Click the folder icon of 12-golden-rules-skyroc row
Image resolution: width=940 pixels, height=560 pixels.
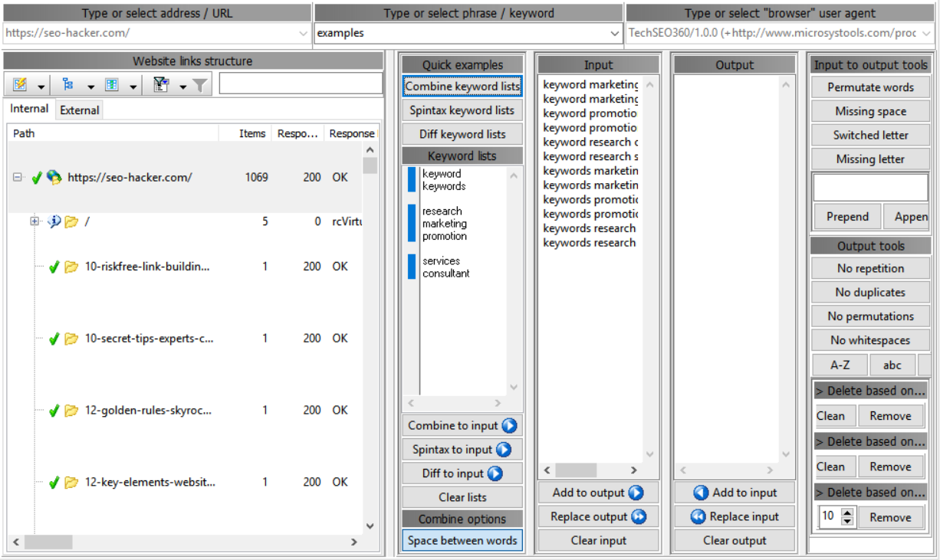pyautogui.click(x=71, y=411)
